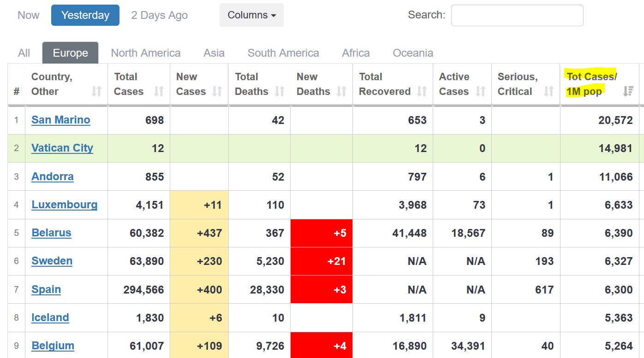
Task: Click sort arrows icon on Total Cases
Action: click(159, 91)
